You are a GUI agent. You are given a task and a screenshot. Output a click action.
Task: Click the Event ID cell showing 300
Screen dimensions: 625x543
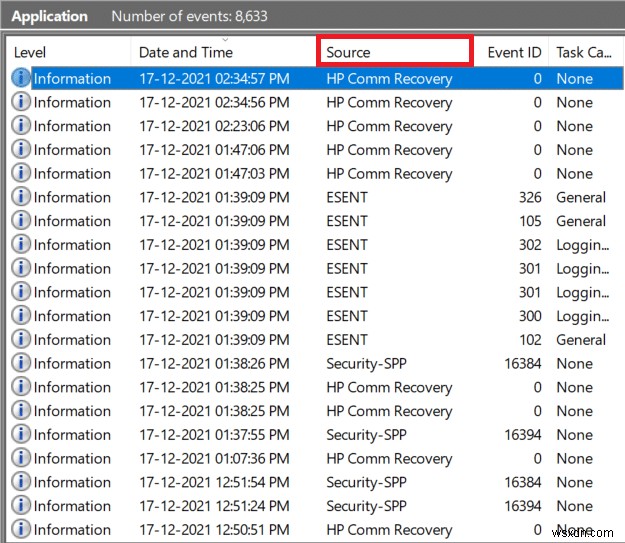click(x=530, y=316)
